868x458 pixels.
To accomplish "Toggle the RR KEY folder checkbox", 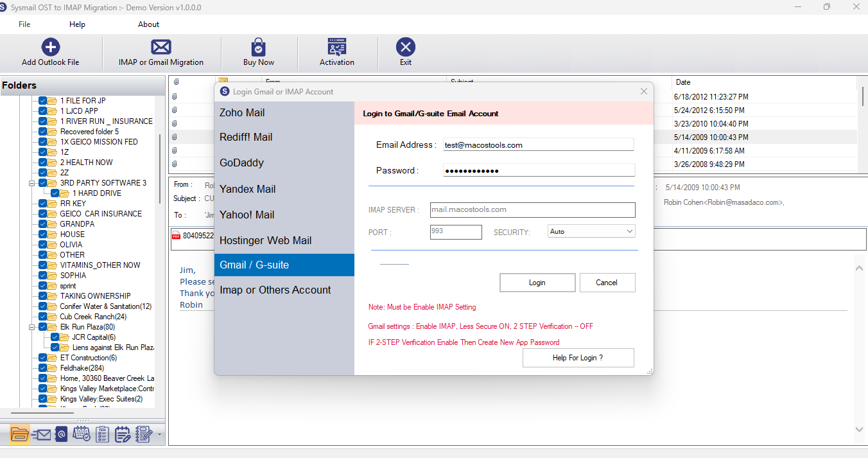I will click(42, 204).
